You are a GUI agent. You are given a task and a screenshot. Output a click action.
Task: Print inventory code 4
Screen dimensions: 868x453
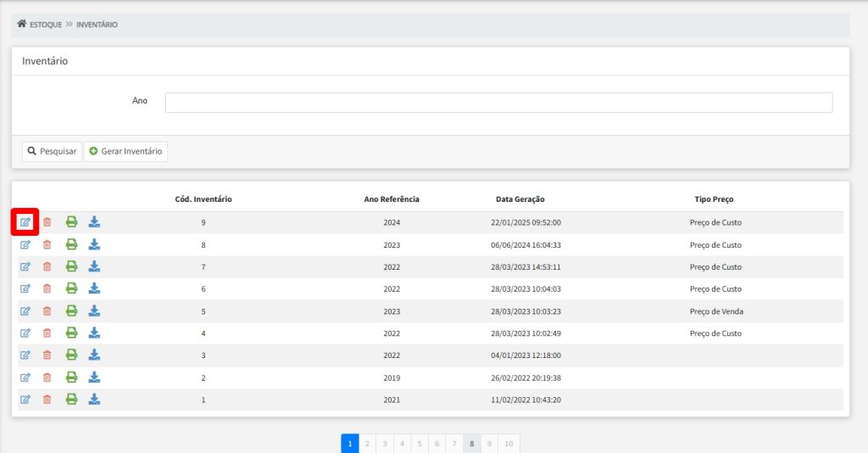coord(71,333)
